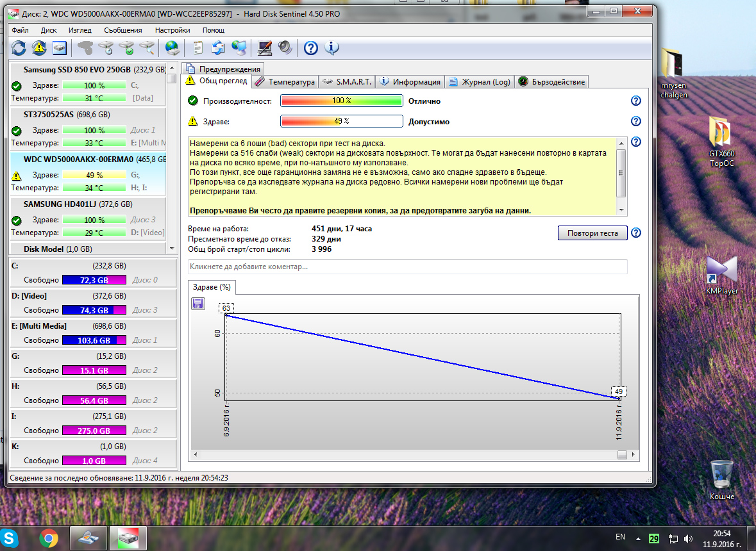Click help icon next to Здраве Допустимо row
This screenshot has width=756, height=551.
pos(636,121)
